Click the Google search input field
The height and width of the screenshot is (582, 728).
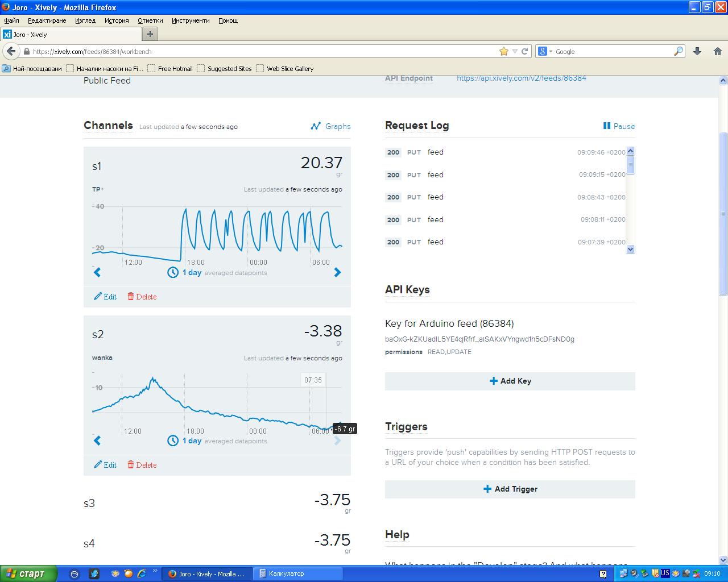(x=614, y=51)
